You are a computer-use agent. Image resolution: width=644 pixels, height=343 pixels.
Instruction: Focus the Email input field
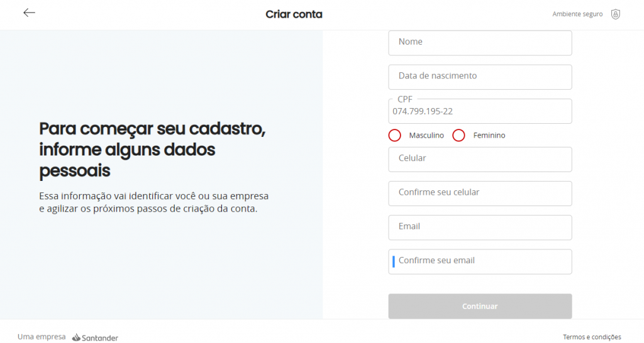[480, 227]
